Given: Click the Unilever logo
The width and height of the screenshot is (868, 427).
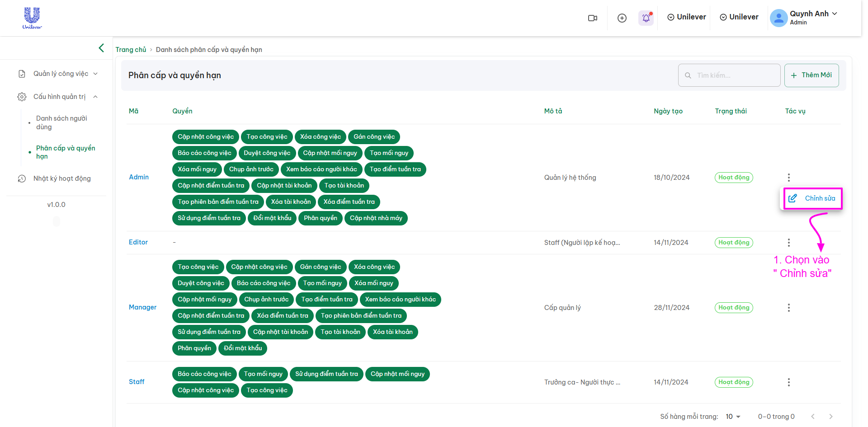Looking at the screenshot, I should (32, 18).
